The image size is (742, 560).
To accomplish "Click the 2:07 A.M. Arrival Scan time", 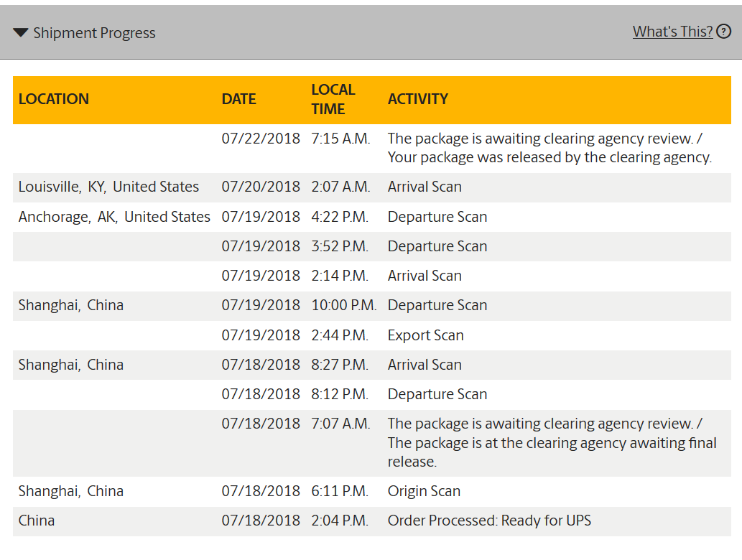I will pos(340,187).
